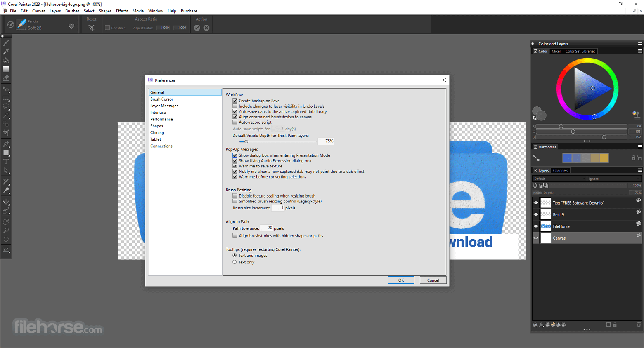
Task: Select the Mirror Painting tool
Action: tap(6, 202)
